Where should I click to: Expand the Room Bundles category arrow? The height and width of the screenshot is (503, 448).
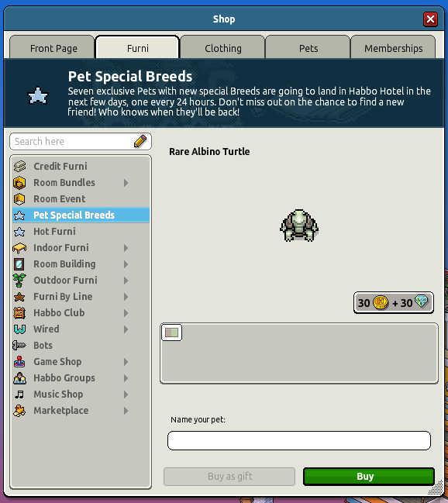126,183
